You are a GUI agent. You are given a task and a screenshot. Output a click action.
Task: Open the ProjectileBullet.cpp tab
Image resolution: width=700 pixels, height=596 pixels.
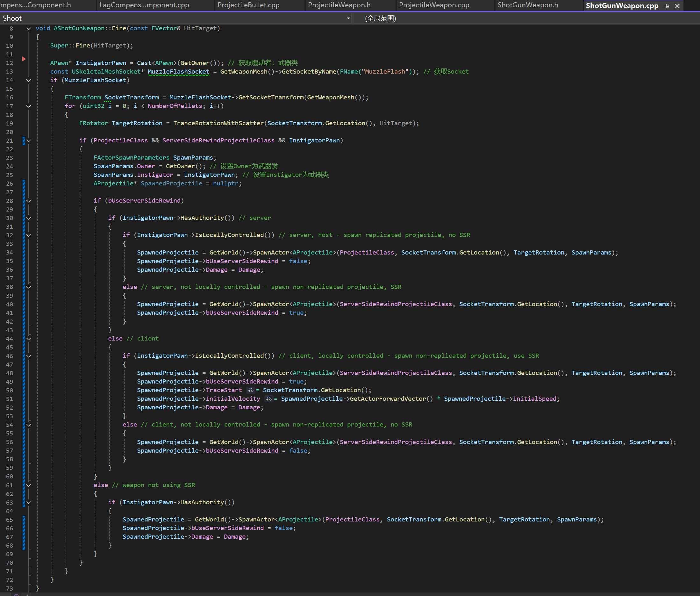click(248, 5)
